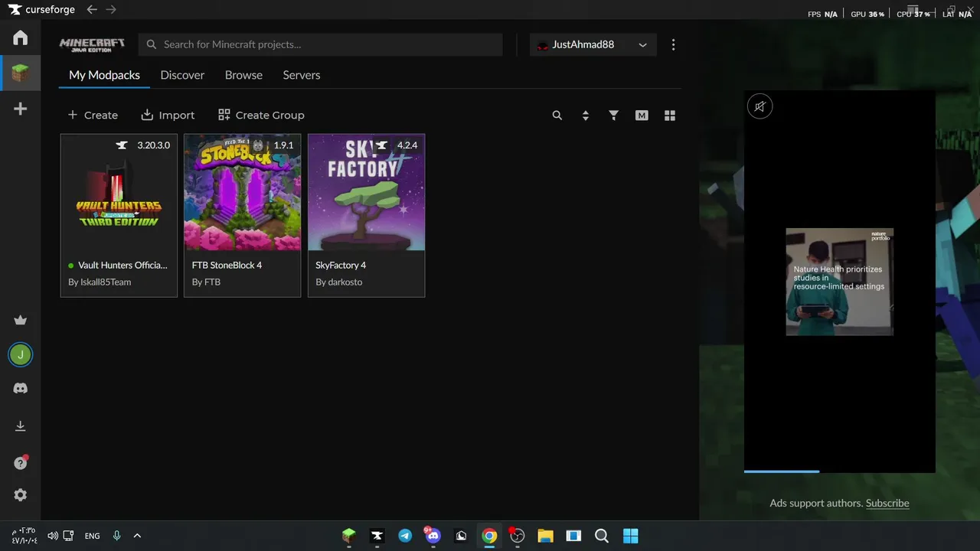Open the user profile avatar J
The width and height of the screenshot is (980, 551).
[x=21, y=354]
